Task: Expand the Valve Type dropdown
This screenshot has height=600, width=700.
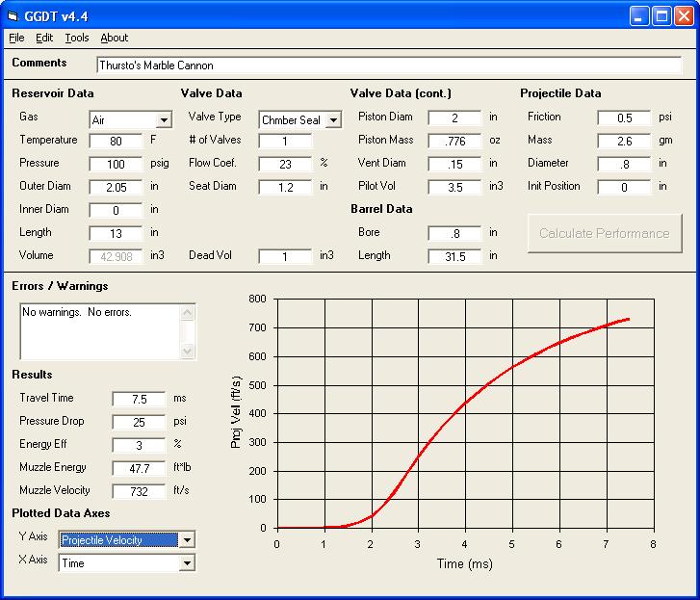Action: 333,120
